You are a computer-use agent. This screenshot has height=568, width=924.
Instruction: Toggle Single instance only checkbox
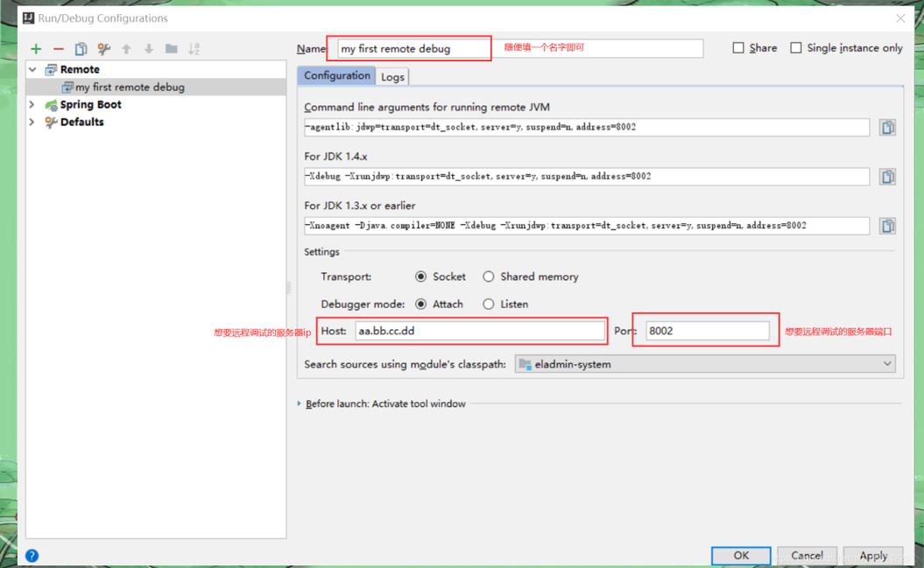pyautogui.click(x=795, y=47)
